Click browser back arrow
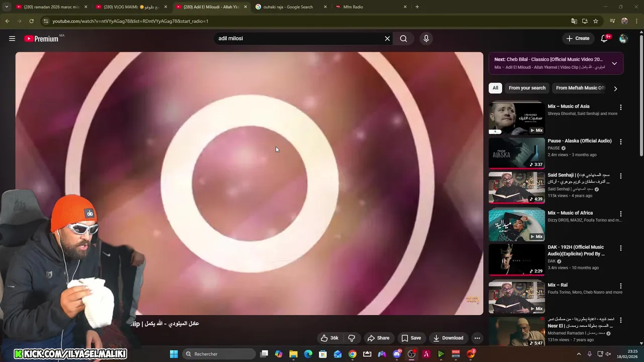 [7, 21]
